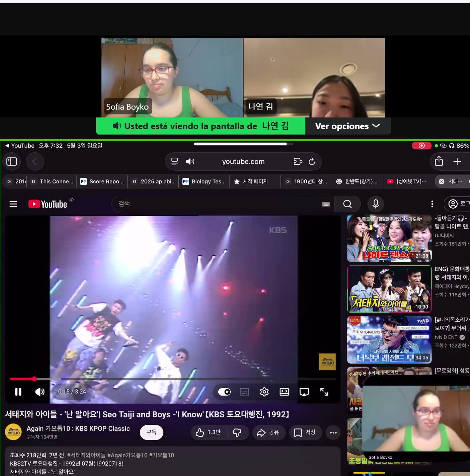Tap the Safari share icon
The image size is (470, 476).
(439, 161)
